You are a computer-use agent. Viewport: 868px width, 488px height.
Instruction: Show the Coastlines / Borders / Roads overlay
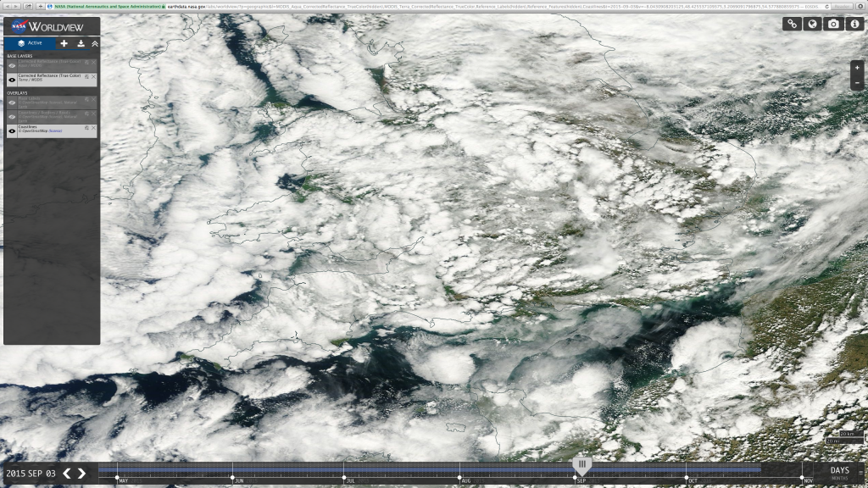pyautogui.click(x=12, y=117)
